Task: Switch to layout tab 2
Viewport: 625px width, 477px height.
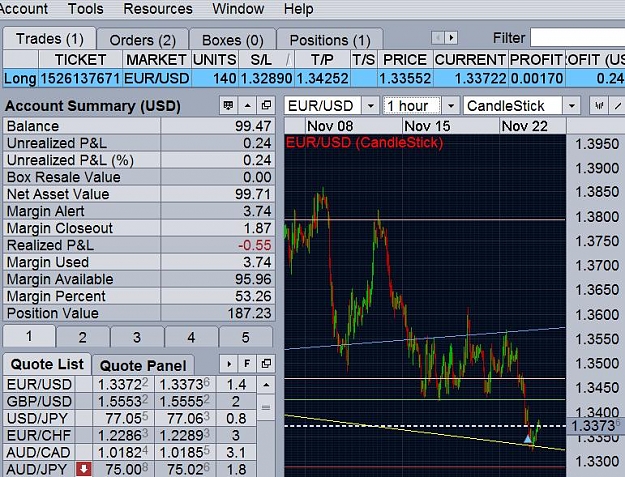Action: (83, 338)
